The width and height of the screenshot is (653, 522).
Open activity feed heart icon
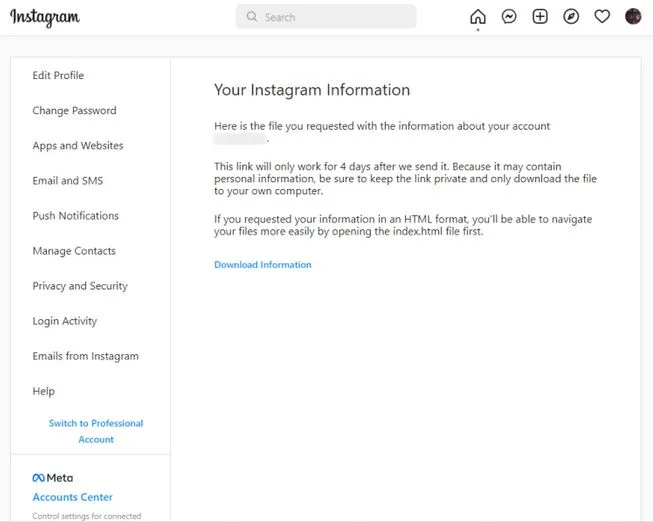click(x=602, y=17)
